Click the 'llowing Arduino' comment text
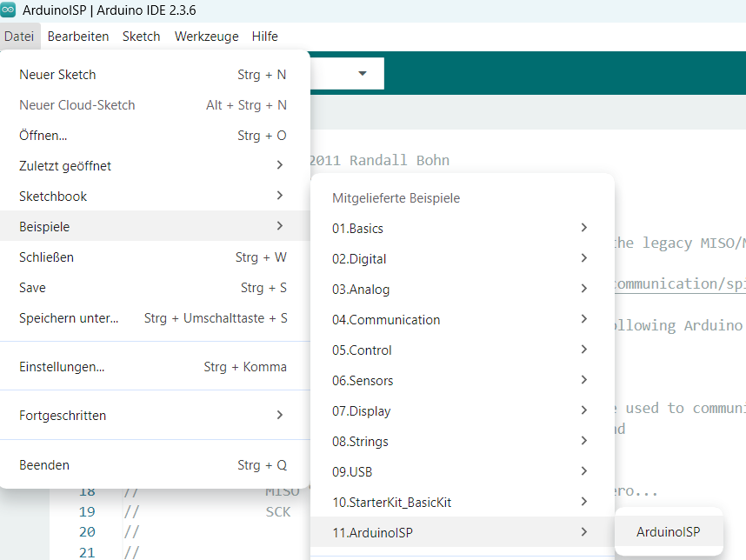The width and height of the screenshot is (746, 560). (678, 325)
